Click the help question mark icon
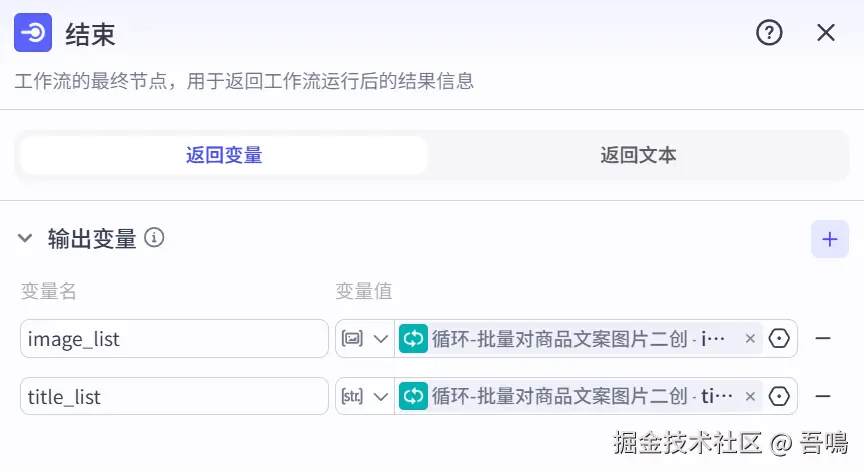This screenshot has width=864, height=472. click(x=768, y=33)
